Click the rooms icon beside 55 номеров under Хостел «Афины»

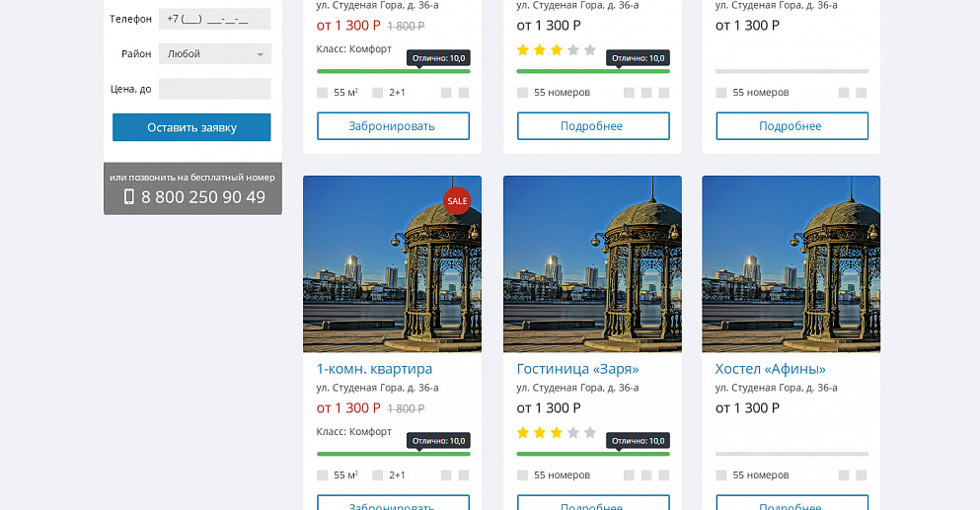[x=720, y=474]
